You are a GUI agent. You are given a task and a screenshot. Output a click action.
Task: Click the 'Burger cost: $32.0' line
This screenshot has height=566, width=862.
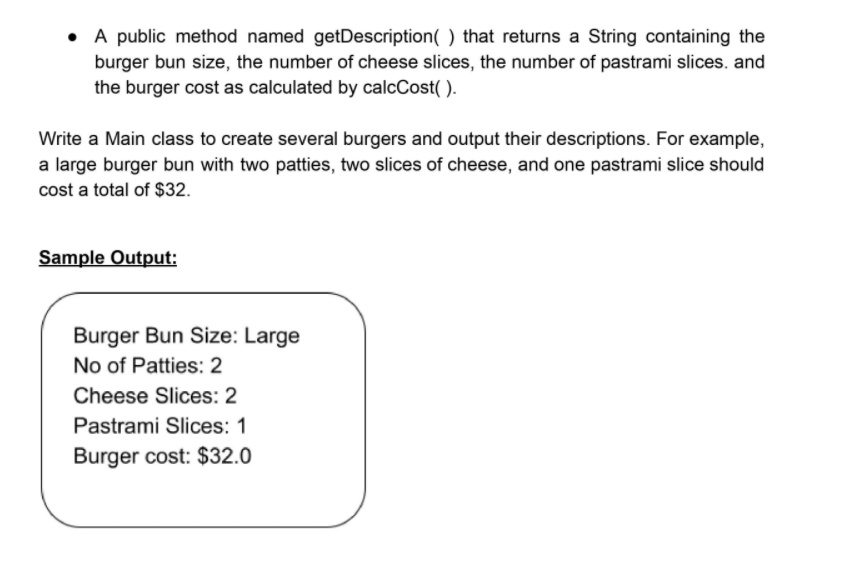coord(162,457)
